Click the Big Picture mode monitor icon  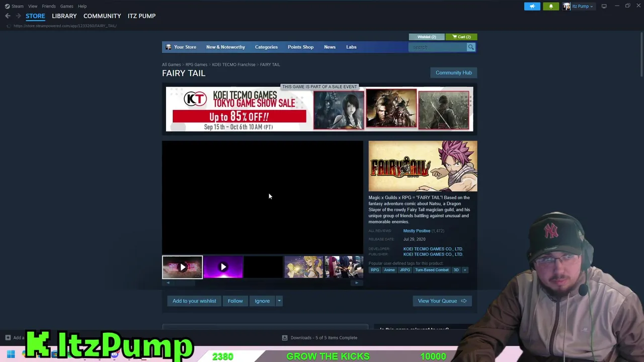point(604,6)
